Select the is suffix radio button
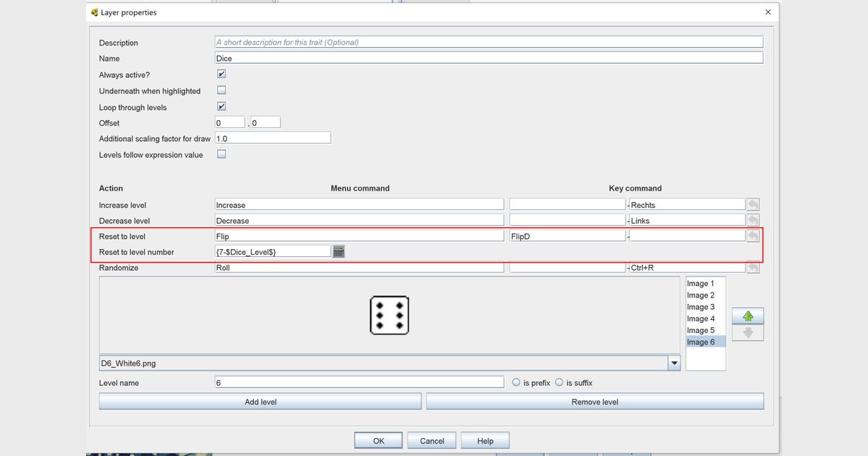The width and height of the screenshot is (868, 456). coord(559,382)
